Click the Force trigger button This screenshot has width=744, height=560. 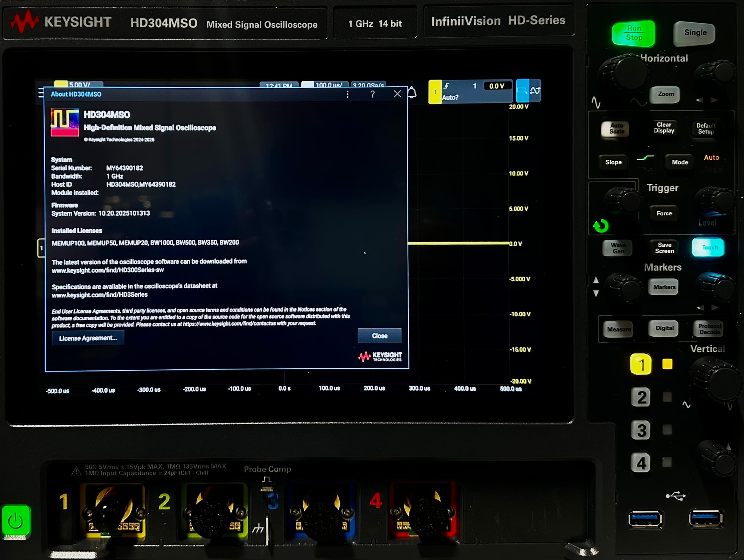pyautogui.click(x=664, y=214)
